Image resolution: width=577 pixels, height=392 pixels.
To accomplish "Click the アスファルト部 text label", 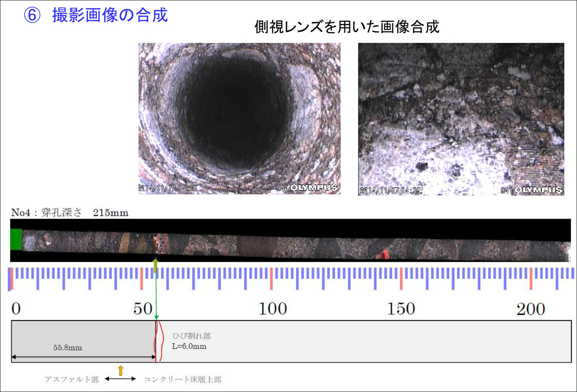I will pyautogui.click(x=72, y=380).
